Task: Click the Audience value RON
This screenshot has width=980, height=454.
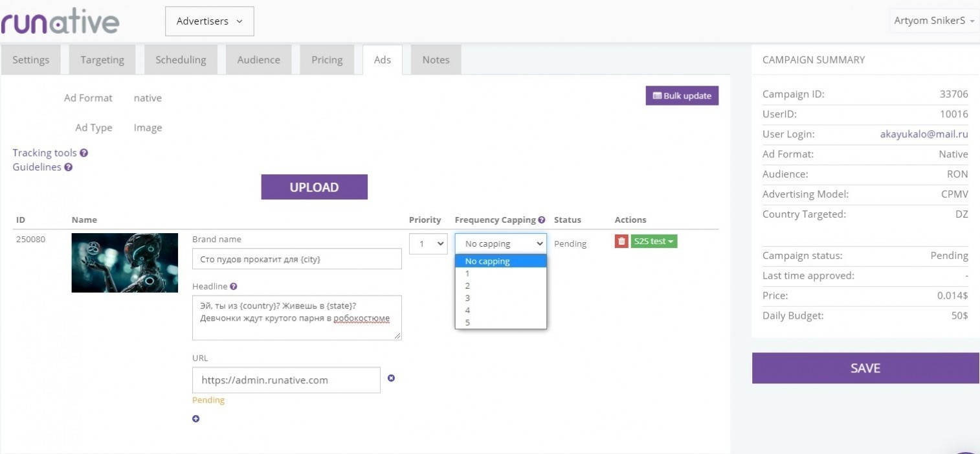Action: (x=957, y=174)
